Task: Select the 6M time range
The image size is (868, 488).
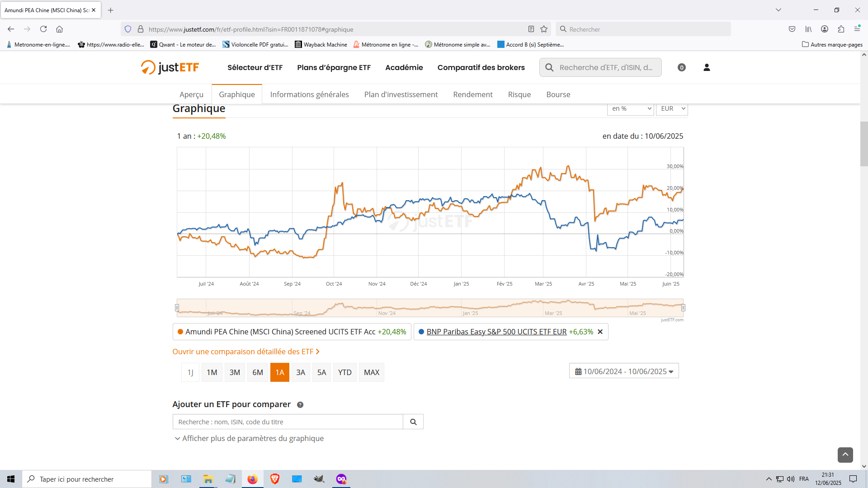Action: coord(258,372)
